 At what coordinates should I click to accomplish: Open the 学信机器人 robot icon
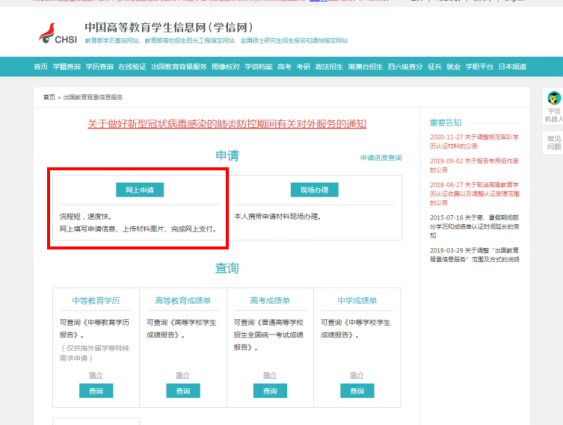click(x=553, y=107)
